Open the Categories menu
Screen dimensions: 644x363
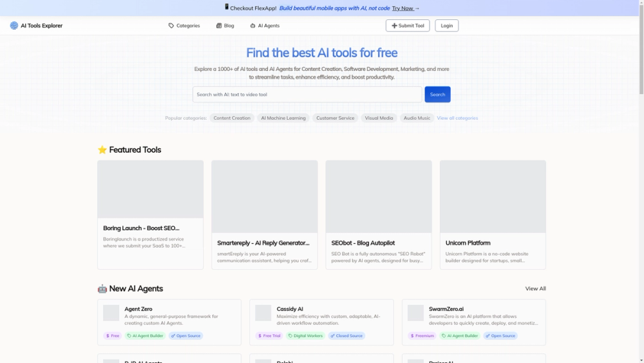(184, 26)
